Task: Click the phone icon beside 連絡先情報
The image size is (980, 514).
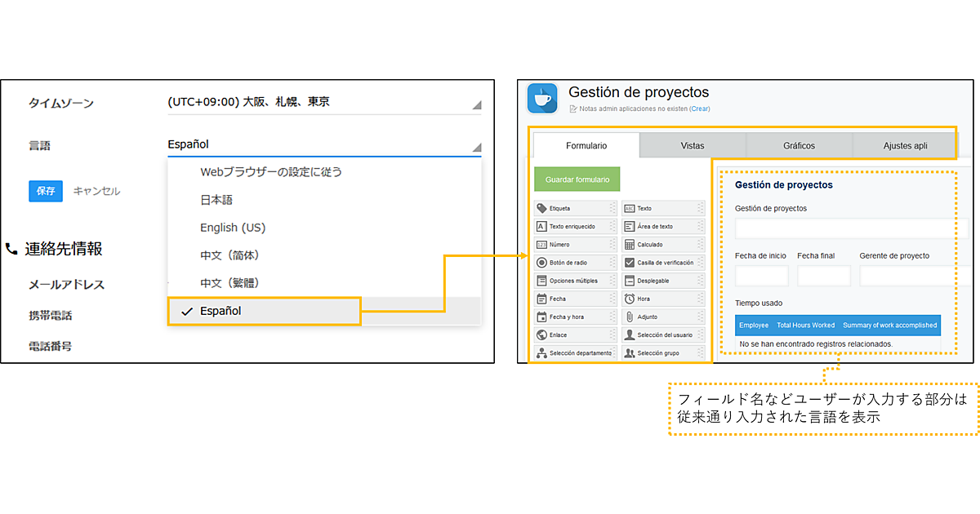Action: pyautogui.click(x=11, y=249)
